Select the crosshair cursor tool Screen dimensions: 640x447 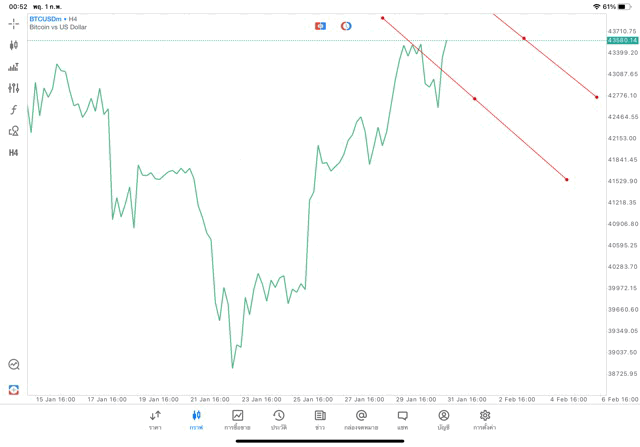pos(14,23)
